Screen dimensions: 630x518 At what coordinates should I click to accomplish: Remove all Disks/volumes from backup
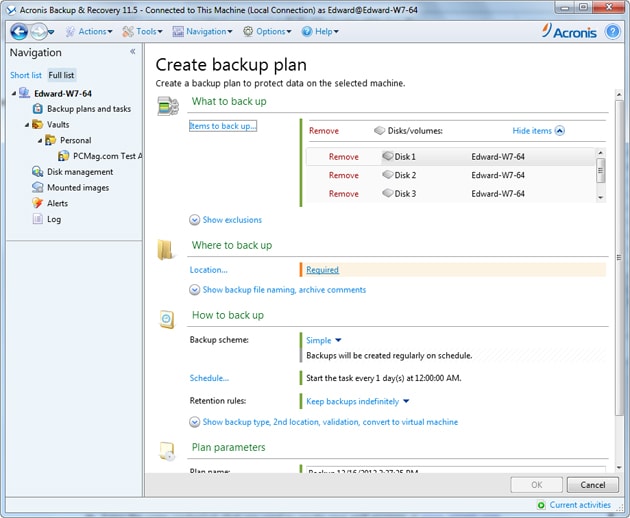tap(324, 131)
